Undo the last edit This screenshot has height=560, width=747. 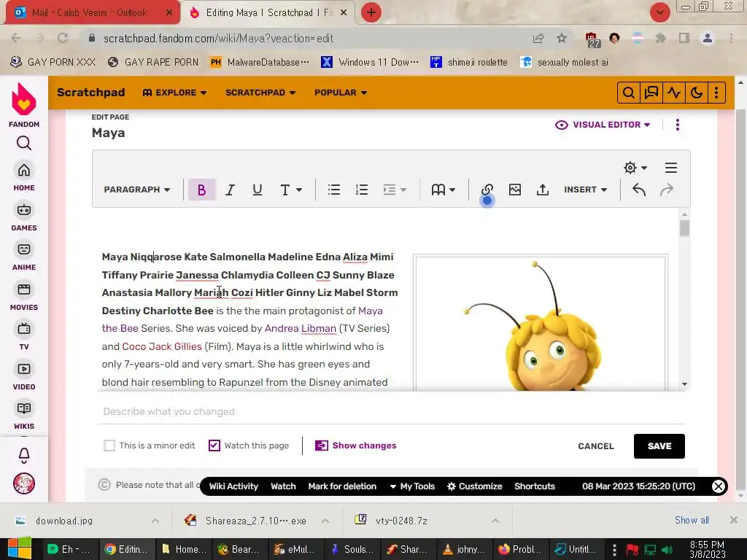(x=639, y=190)
